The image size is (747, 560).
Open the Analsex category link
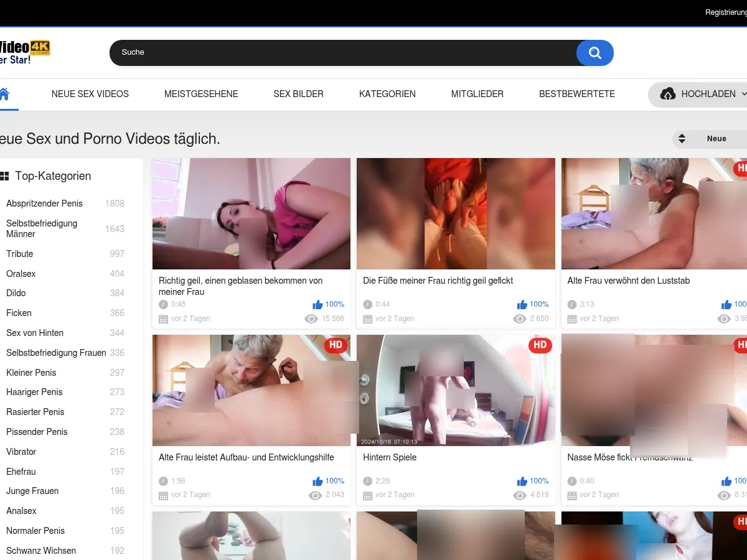click(x=21, y=511)
